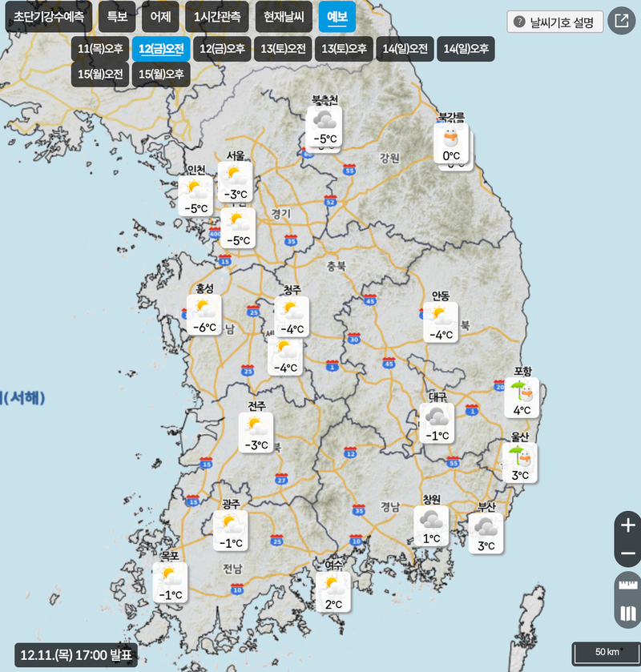Screen dimensions: 641x672
Task: Click the 50 km scale bar
Action: pyautogui.click(x=607, y=652)
